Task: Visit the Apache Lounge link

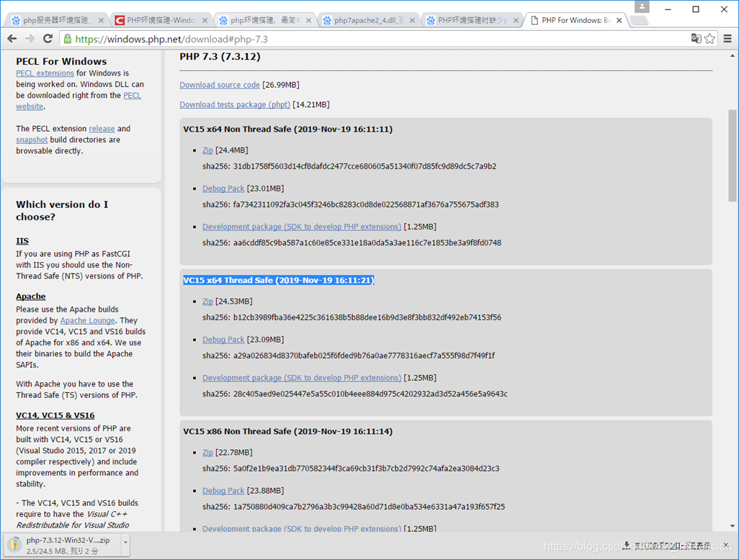Action: tap(87, 320)
